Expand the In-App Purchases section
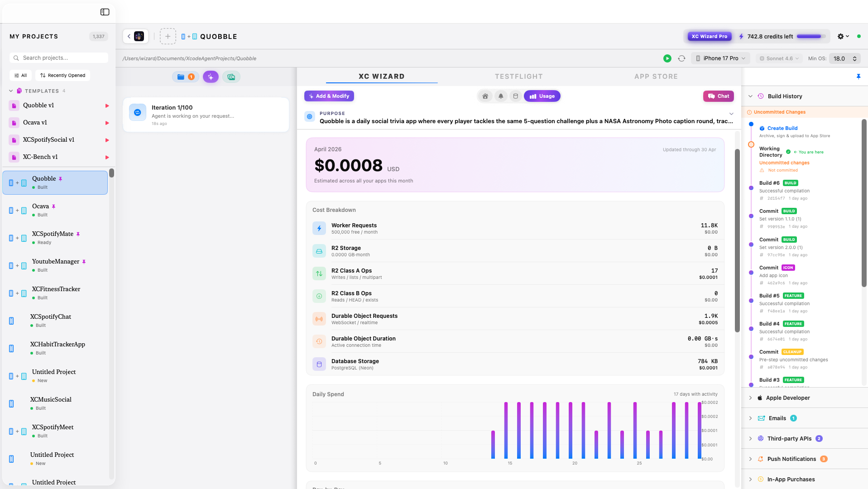The image size is (868, 489). pyautogui.click(x=750, y=479)
